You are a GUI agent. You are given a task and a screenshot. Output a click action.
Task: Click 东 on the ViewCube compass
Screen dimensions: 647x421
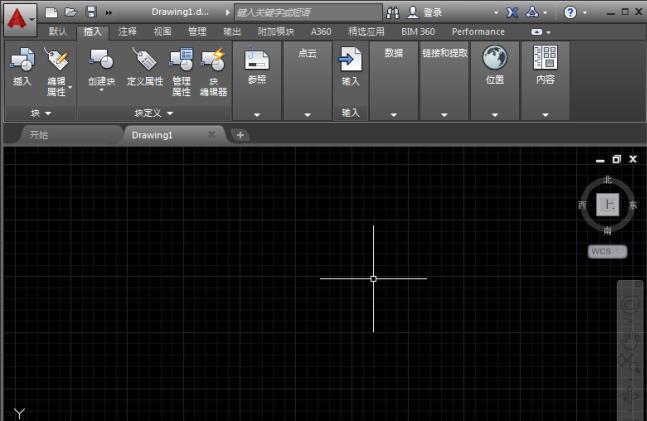tap(633, 205)
